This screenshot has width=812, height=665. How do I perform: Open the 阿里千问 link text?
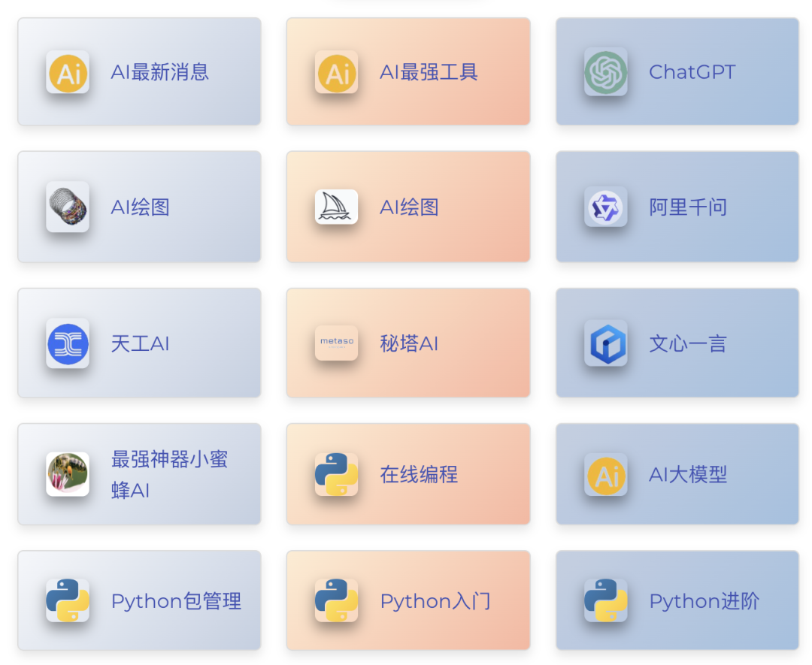tap(688, 207)
